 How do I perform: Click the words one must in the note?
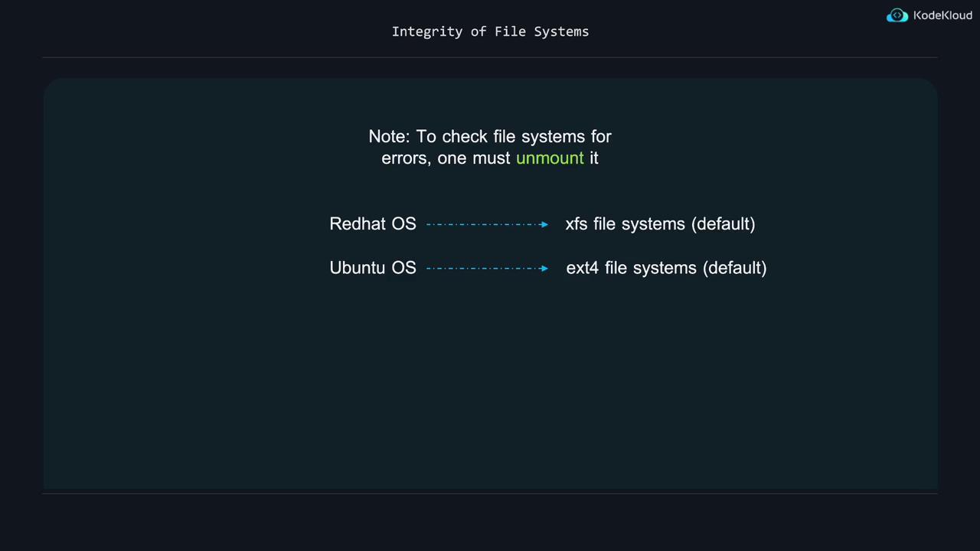click(x=474, y=158)
